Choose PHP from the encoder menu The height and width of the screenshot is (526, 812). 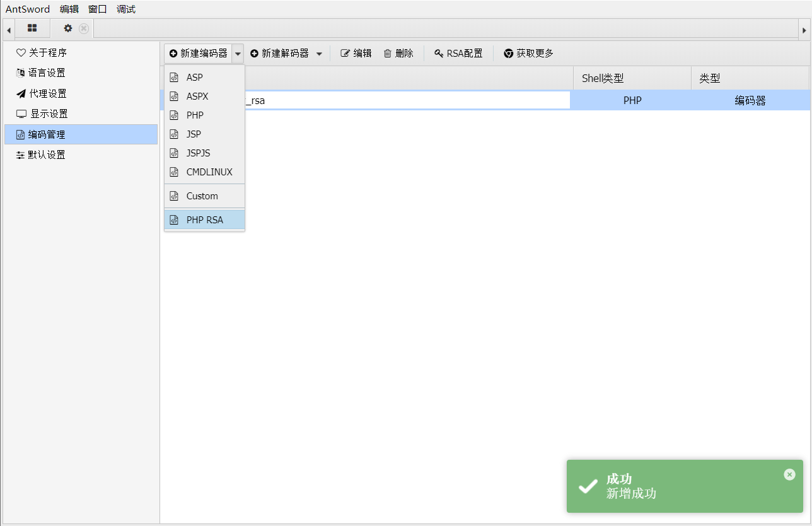[204, 115]
